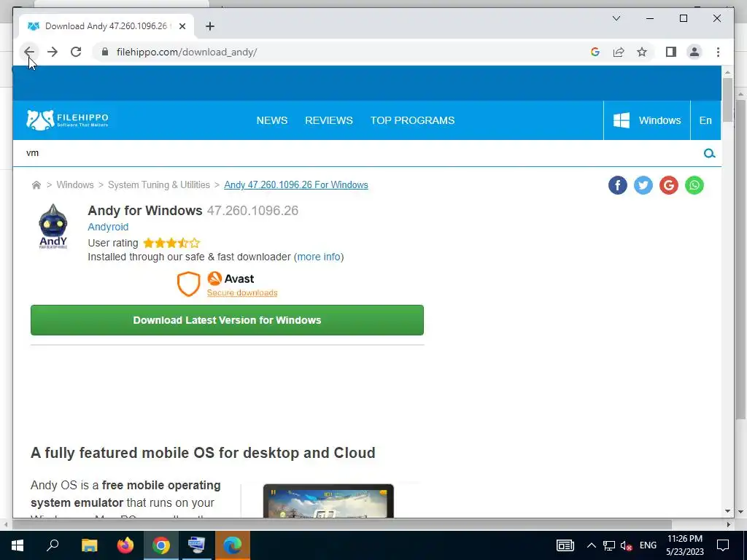Image resolution: width=747 pixels, height=560 pixels.
Task: Open File Explorer from the taskbar
Action: coord(89,545)
